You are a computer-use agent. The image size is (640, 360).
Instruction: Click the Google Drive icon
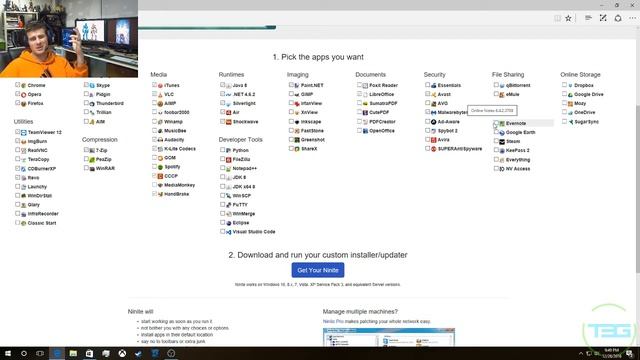click(570, 95)
